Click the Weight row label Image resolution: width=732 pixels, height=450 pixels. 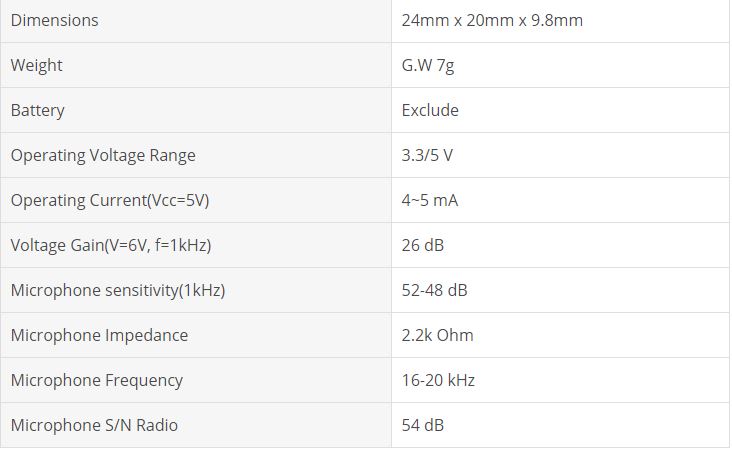37,65
